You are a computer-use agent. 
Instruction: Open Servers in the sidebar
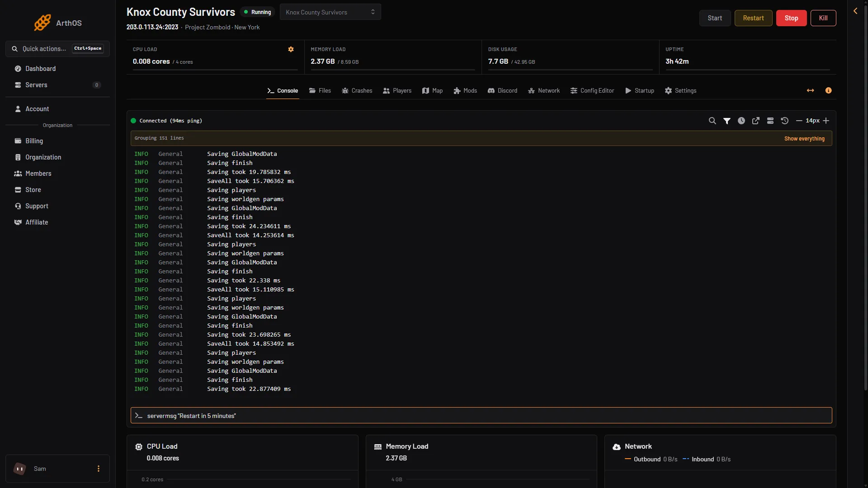[x=57, y=85]
